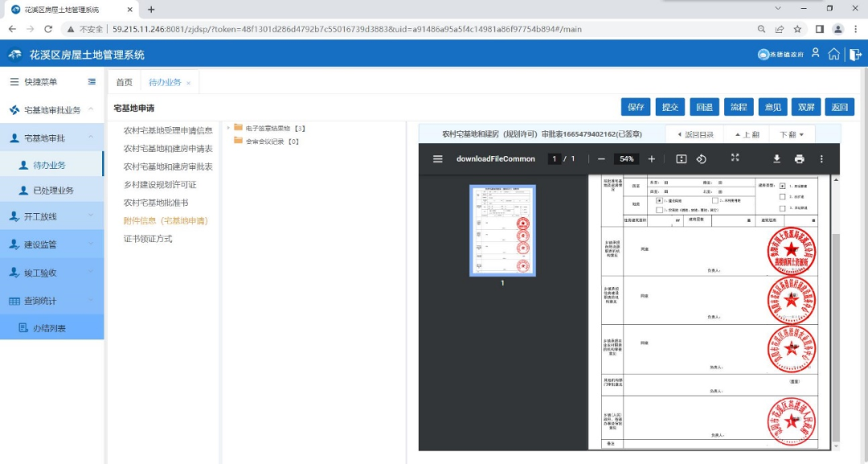Print the PDF document
The height and width of the screenshot is (464, 868).
[799, 159]
